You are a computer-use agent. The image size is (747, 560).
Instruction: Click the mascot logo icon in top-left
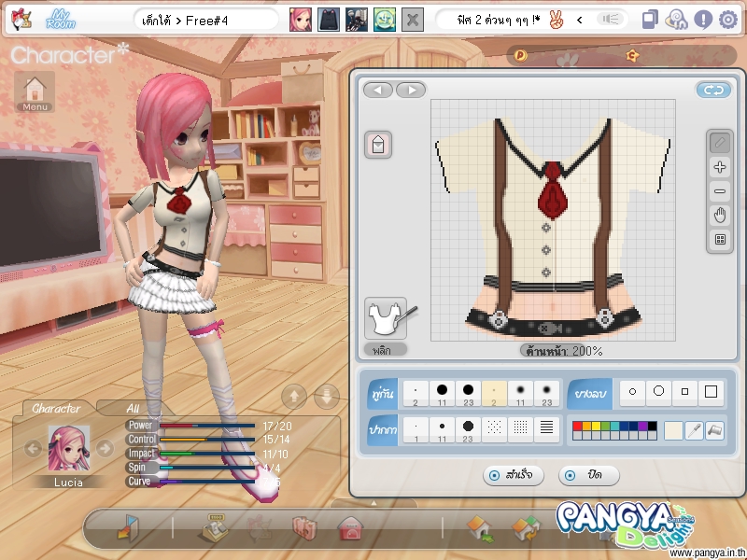(x=21, y=20)
